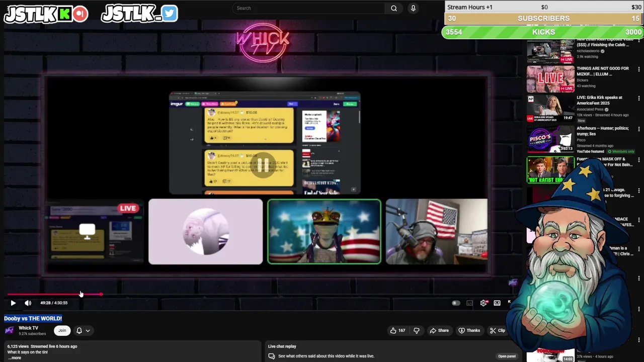Click the Join membership button

pyautogui.click(x=62, y=330)
